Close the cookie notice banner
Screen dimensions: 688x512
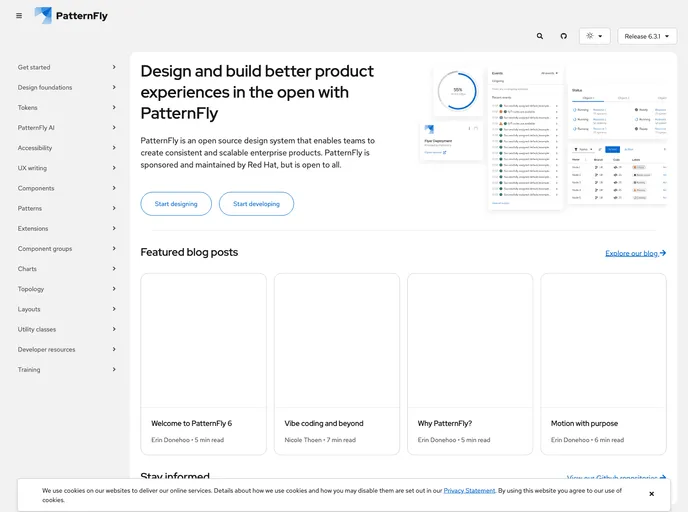point(652,494)
